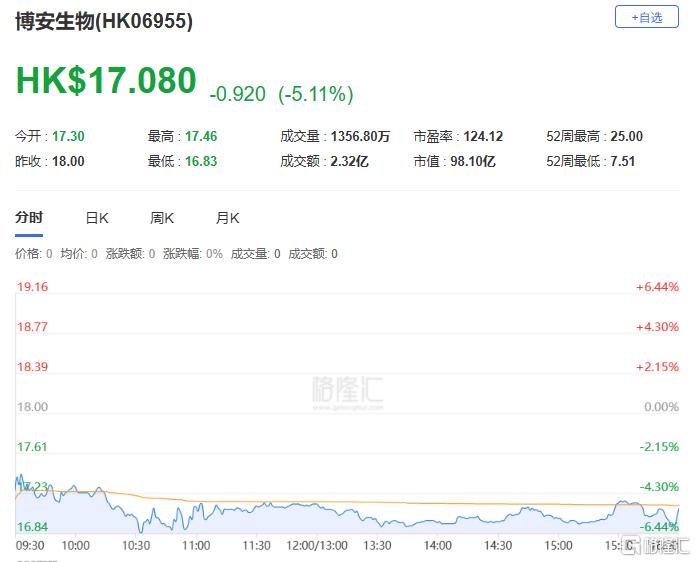
Task: Click the 涨跌幅 0% readout
Action: [193, 254]
